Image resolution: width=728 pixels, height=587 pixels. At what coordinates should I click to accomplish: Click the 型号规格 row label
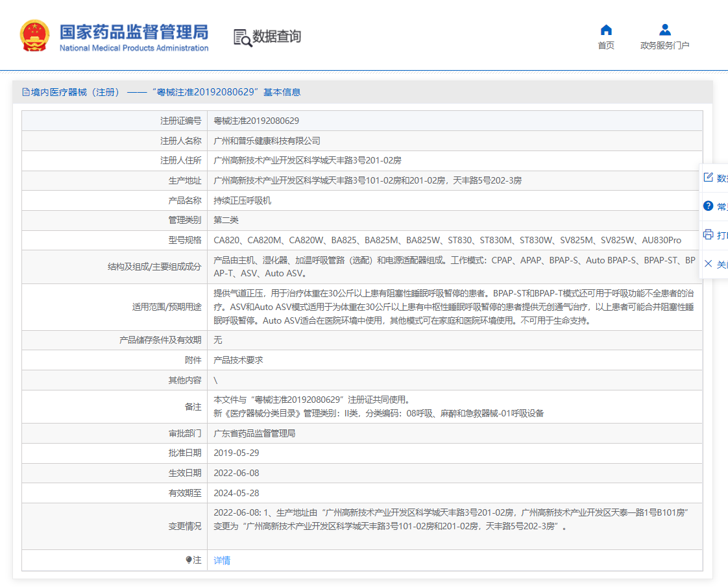click(x=185, y=241)
